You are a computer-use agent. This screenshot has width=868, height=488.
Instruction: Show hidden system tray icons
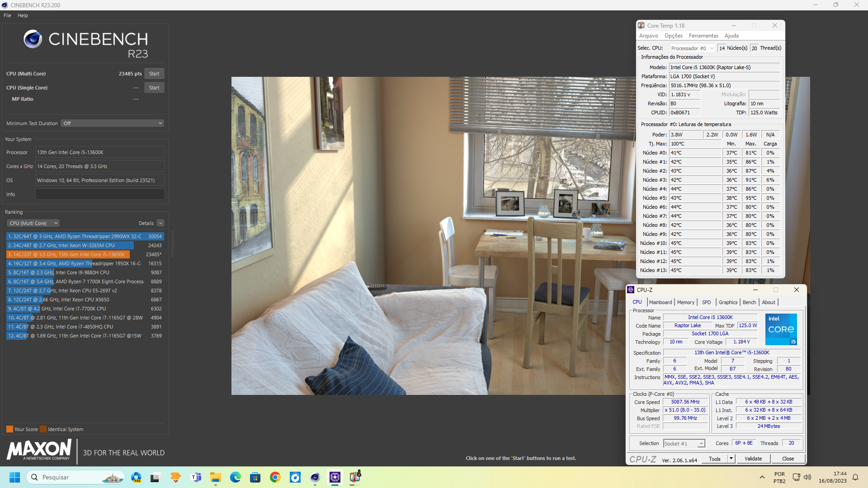pyautogui.click(x=762, y=477)
